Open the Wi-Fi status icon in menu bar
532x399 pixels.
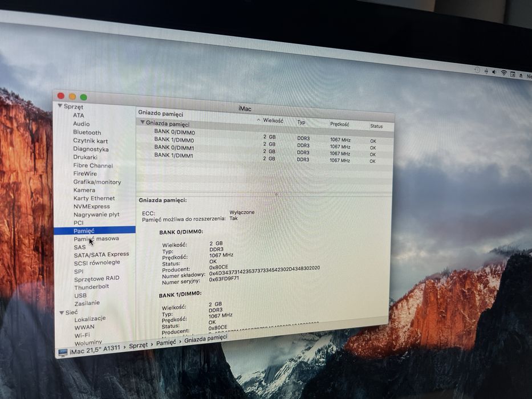504,73
